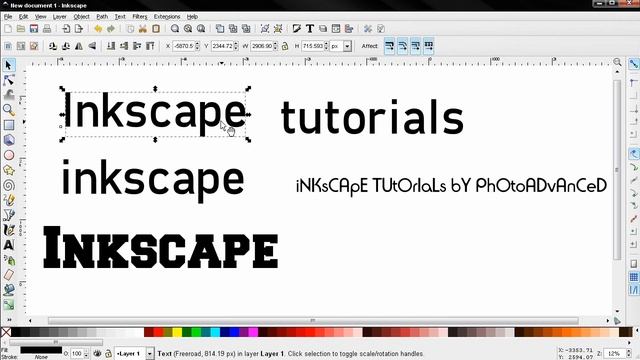Select the Node edit tool
The width and height of the screenshot is (640, 360).
[x=9, y=80]
